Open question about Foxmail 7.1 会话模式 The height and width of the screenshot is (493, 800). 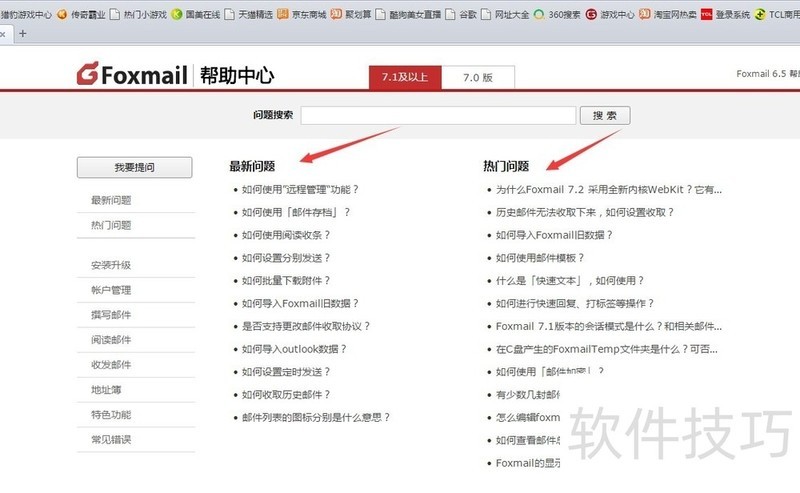click(609, 326)
